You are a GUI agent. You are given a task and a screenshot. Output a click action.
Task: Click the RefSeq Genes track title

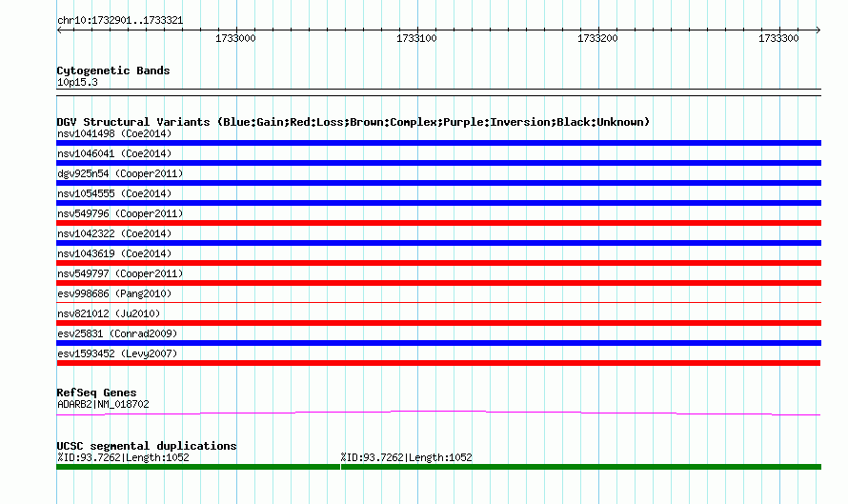pos(97,393)
